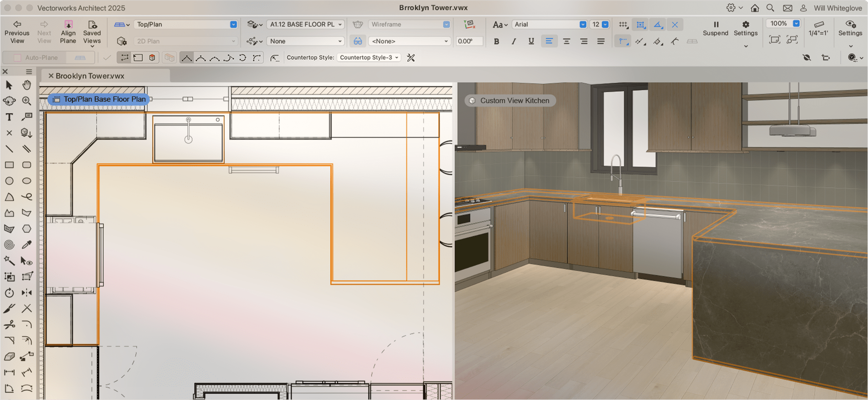Toggle snap to grid

tap(623, 25)
